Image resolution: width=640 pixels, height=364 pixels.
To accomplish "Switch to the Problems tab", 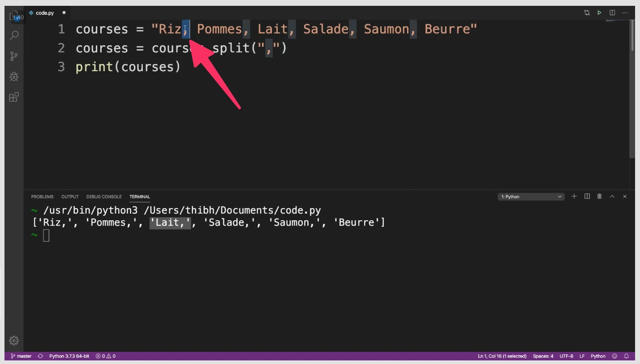I will pos(42,197).
